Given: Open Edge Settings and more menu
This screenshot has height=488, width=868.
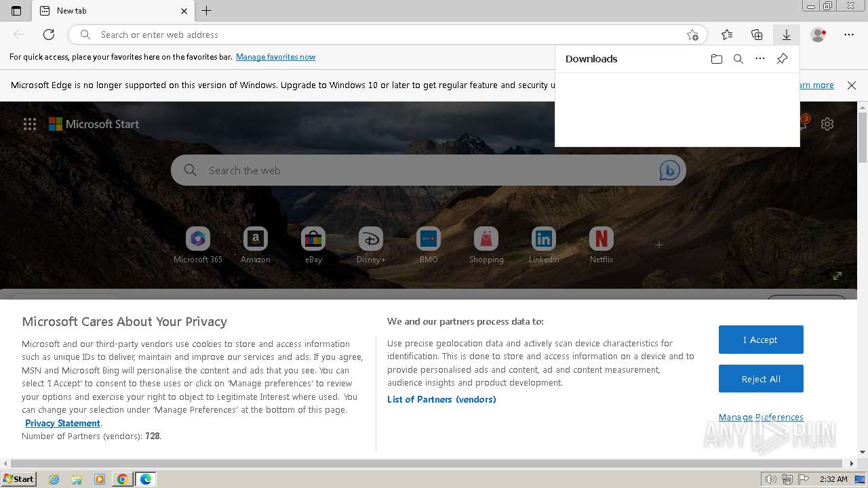Looking at the screenshot, I should pyautogui.click(x=849, y=35).
